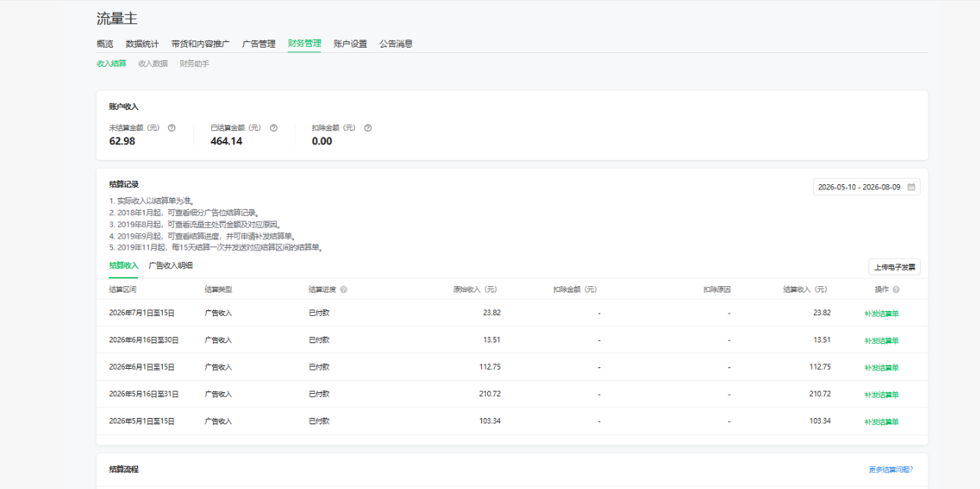Screen dimensions: 980x489
Task: Open the 带货和内容推广 tab
Action: click(x=200, y=44)
